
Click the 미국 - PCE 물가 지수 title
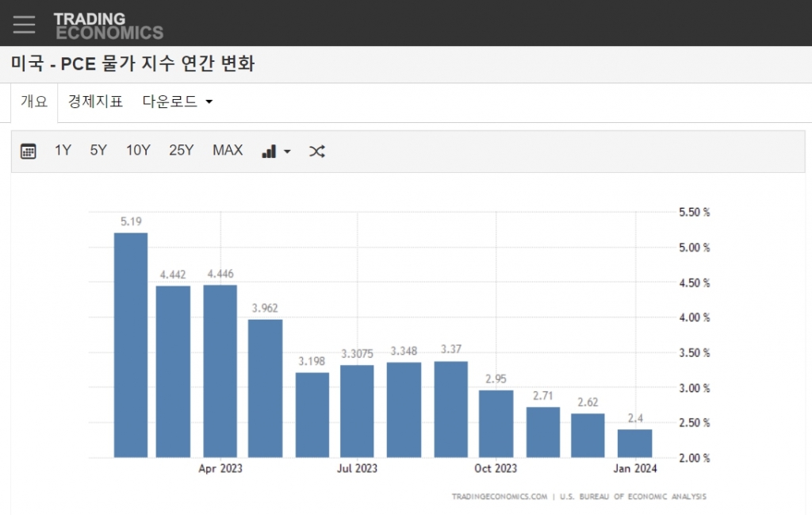[132, 63]
